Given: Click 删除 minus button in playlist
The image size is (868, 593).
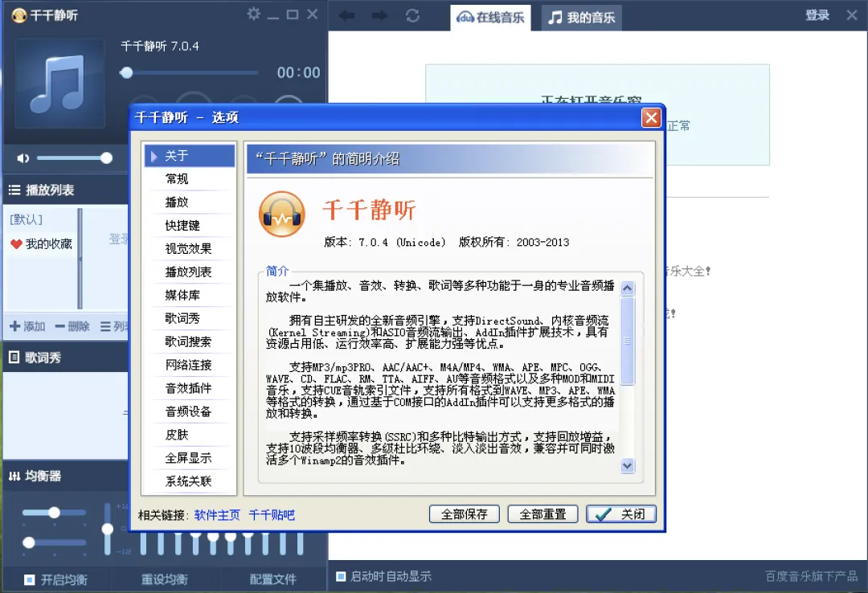Looking at the screenshot, I should (72, 327).
